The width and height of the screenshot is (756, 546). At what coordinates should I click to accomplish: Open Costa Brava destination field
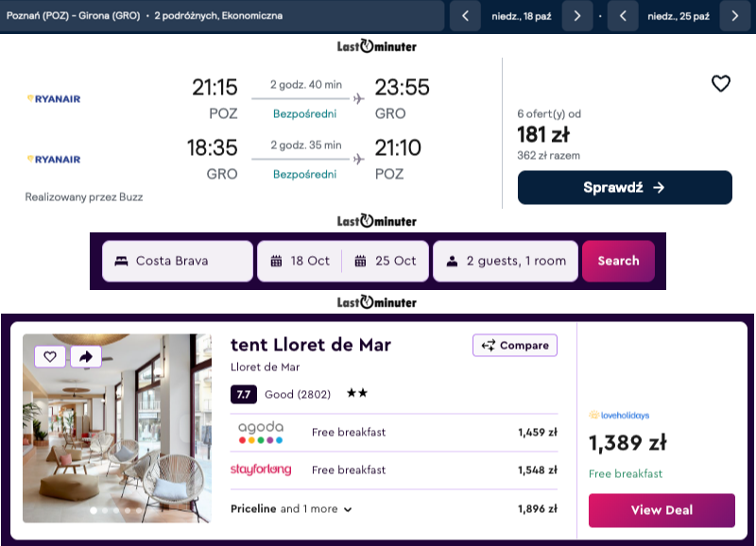178,261
